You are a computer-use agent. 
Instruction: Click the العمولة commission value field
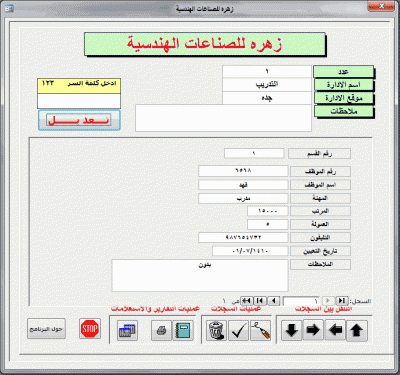(268, 224)
